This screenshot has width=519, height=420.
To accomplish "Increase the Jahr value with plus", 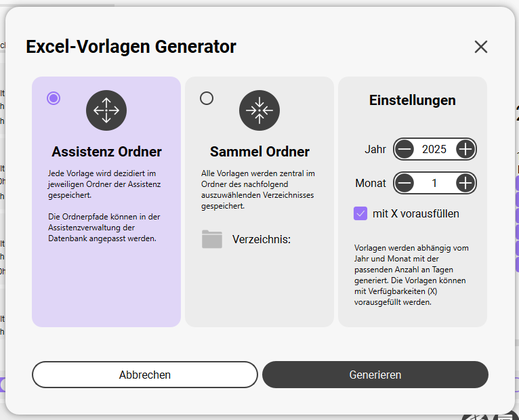I will tap(465, 149).
